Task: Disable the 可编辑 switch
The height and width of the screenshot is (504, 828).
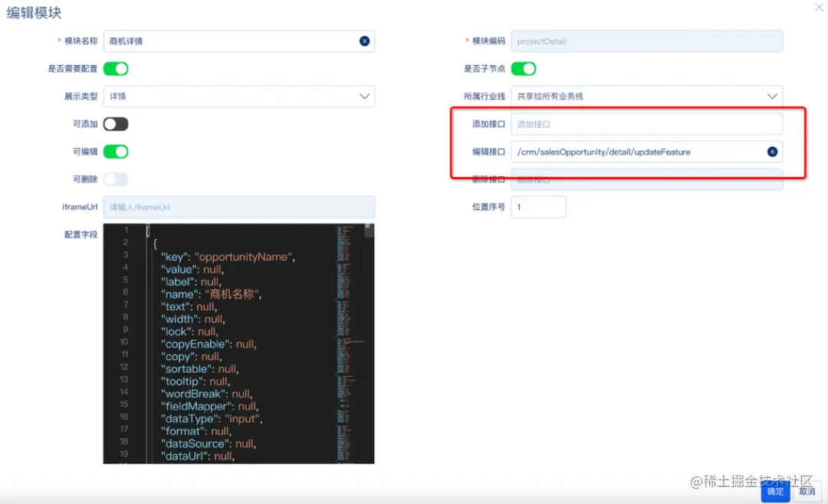Action: [116, 152]
